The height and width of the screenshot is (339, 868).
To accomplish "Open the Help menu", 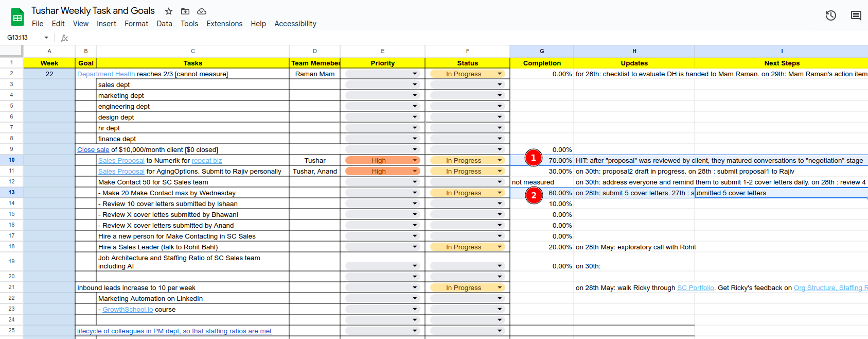I will click(258, 24).
